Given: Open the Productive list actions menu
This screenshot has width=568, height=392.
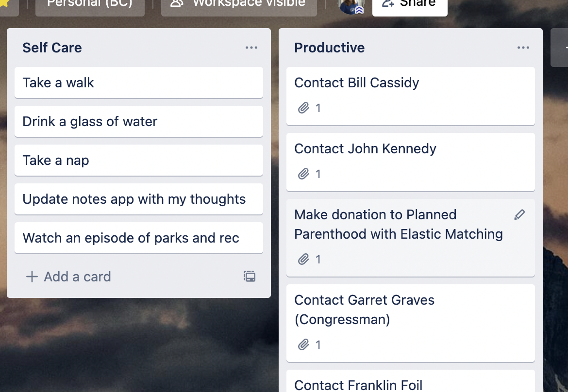Looking at the screenshot, I should (523, 48).
